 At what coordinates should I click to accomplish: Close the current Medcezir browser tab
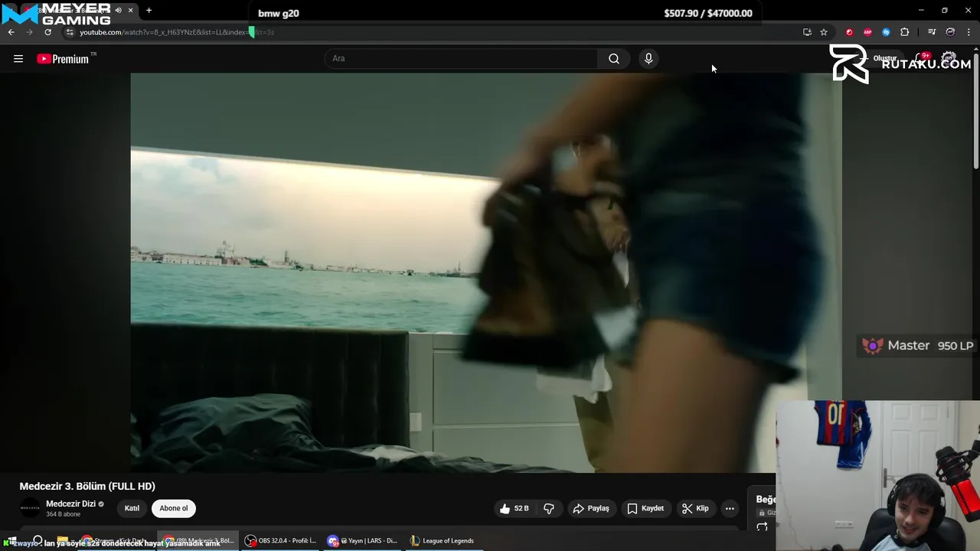coord(130,11)
